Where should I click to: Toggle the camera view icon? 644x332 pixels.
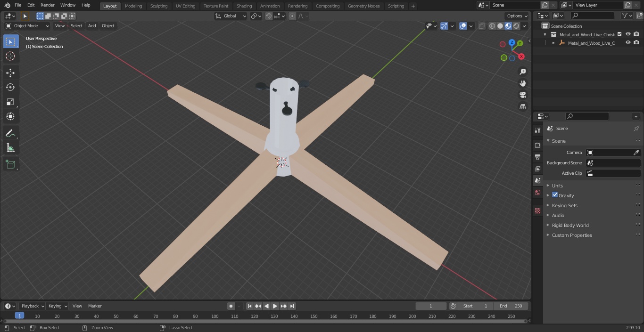tap(522, 95)
